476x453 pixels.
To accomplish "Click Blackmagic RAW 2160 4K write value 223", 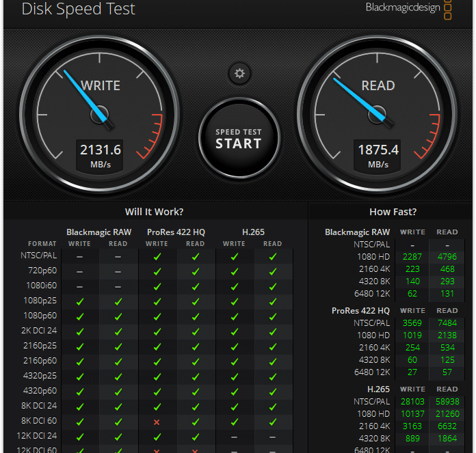I will tap(412, 269).
